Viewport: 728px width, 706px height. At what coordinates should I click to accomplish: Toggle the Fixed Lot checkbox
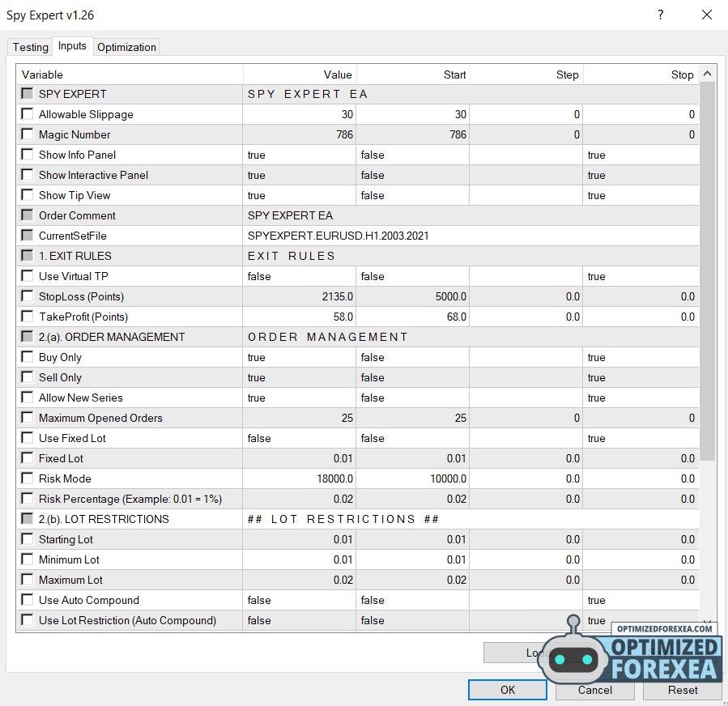pos(28,457)
